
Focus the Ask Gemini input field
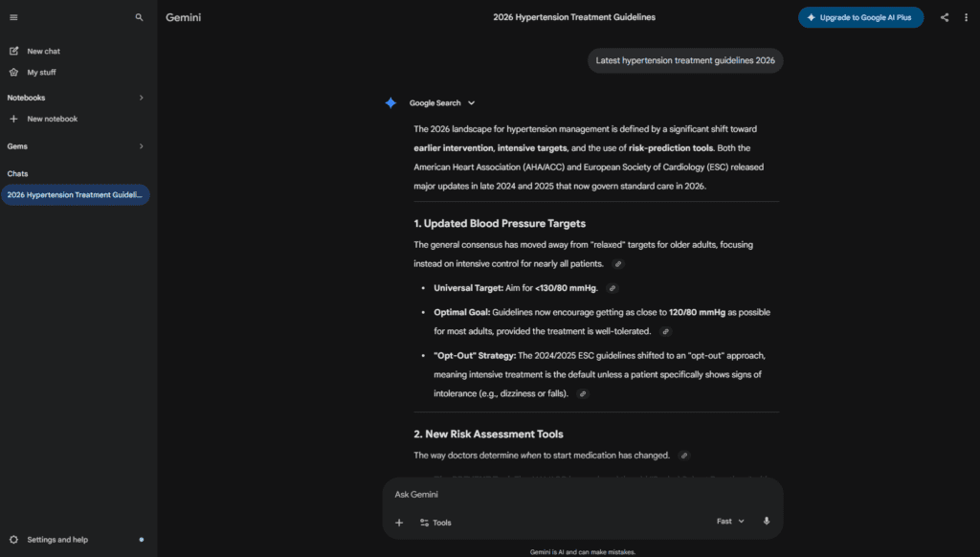pos(583,495)
